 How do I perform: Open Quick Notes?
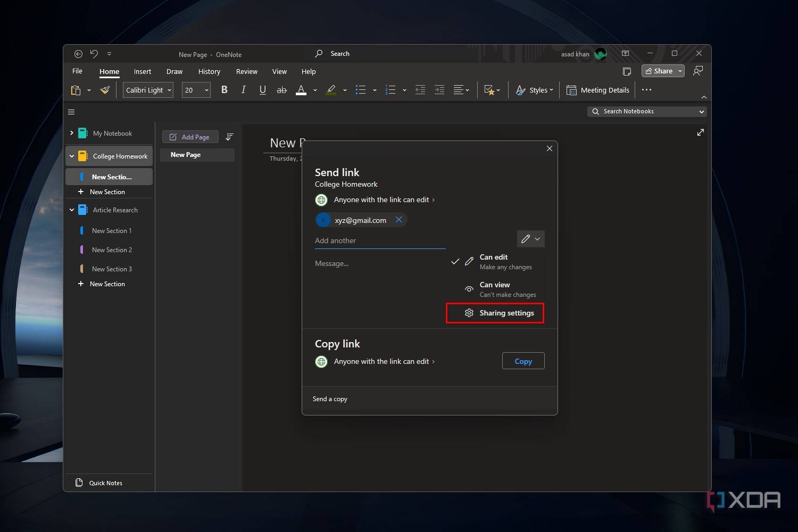pyautogui.click(x=99, y=483)
